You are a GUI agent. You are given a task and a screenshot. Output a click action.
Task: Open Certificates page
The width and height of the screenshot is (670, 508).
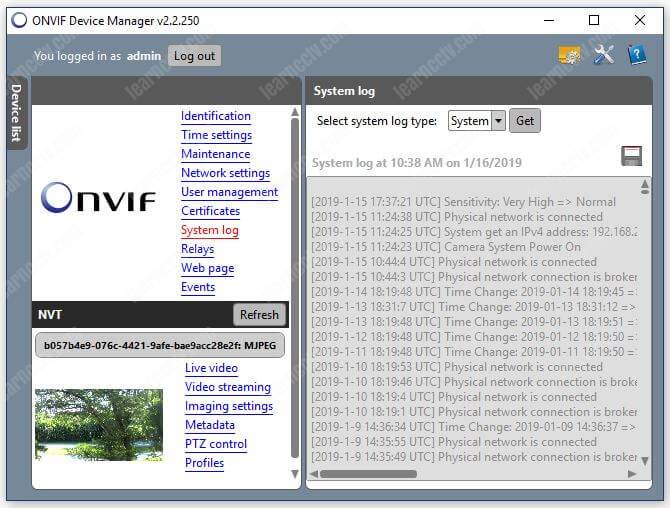[211, 211]
